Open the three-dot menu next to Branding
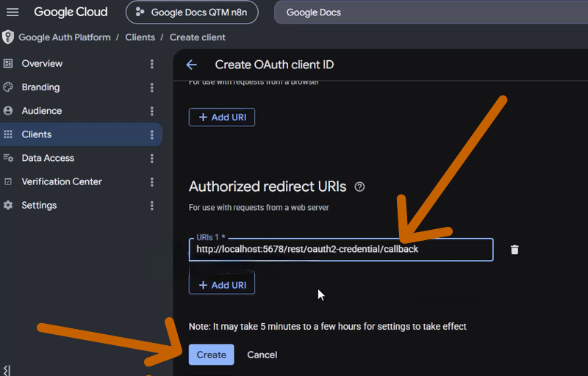 tap(152, 87)
